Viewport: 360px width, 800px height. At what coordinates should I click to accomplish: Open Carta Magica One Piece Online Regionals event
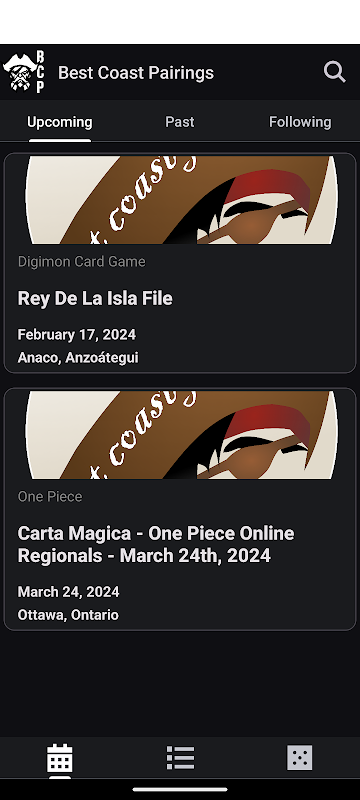[156, 544]
